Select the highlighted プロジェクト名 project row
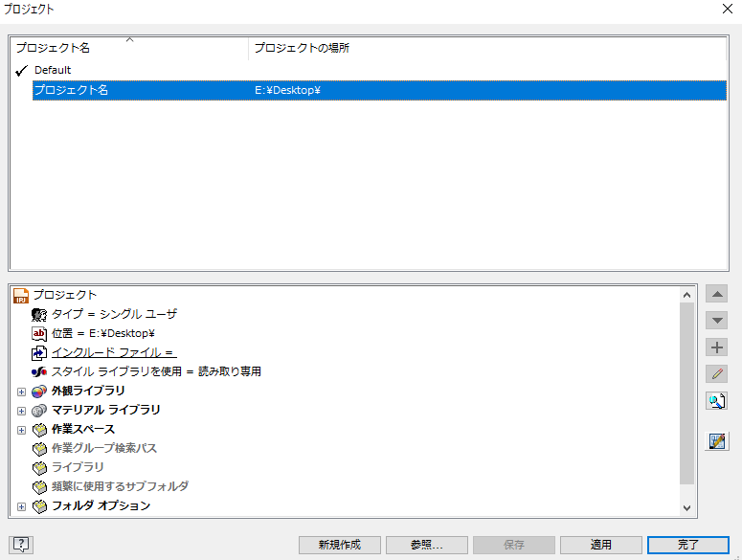Image resolution: width=742 pixels, height=560 pixels. 379,90
